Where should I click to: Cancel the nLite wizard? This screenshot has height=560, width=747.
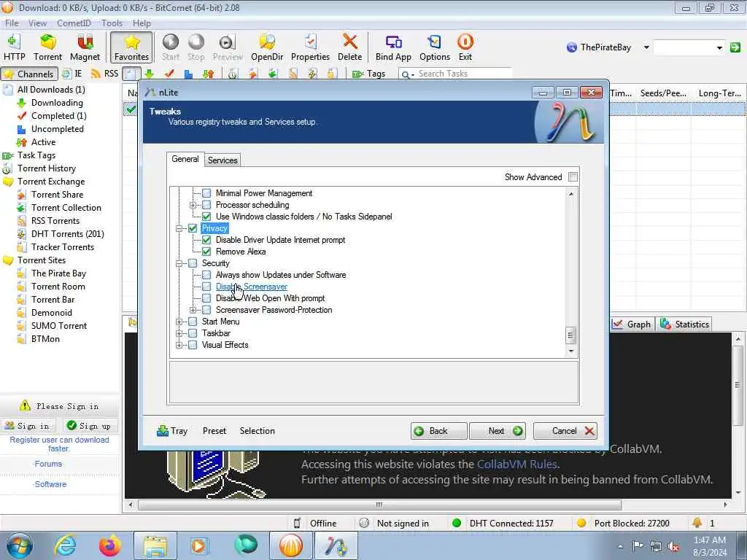pyautogui.click(x=565, y=431)
